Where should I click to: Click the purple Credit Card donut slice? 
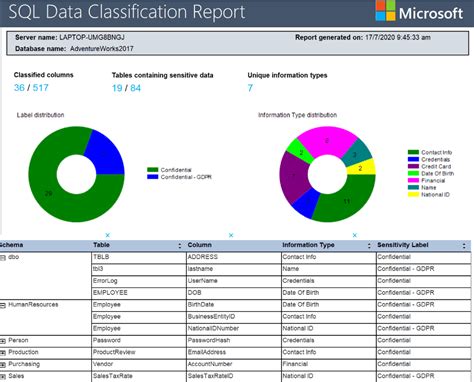pos(293,176)
